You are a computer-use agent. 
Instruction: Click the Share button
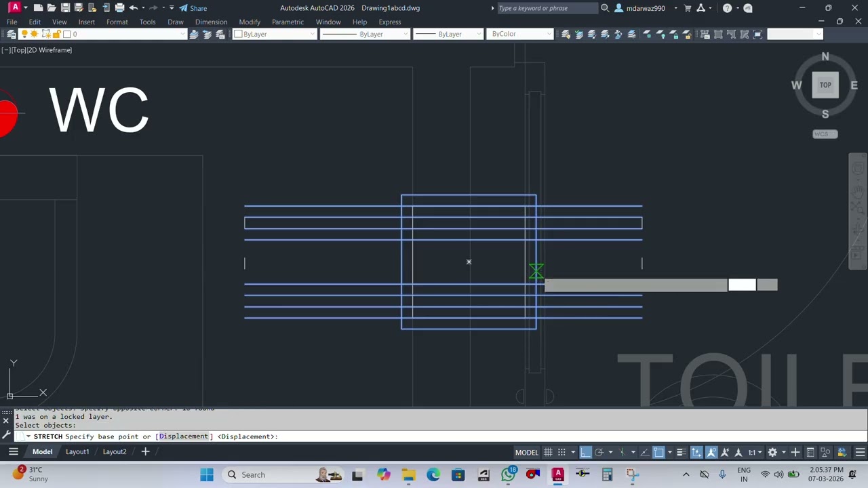click(x=193, y=8)
